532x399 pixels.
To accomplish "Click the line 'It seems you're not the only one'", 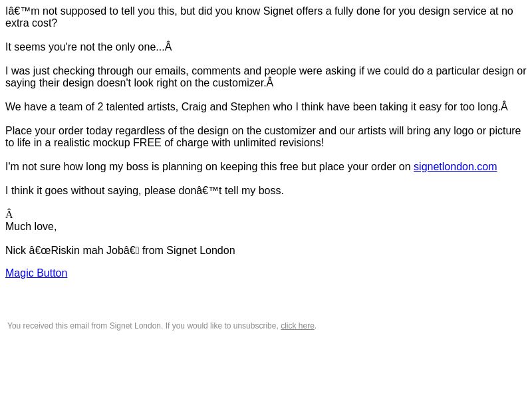I will pyautogui.click(x=88, y=47).
